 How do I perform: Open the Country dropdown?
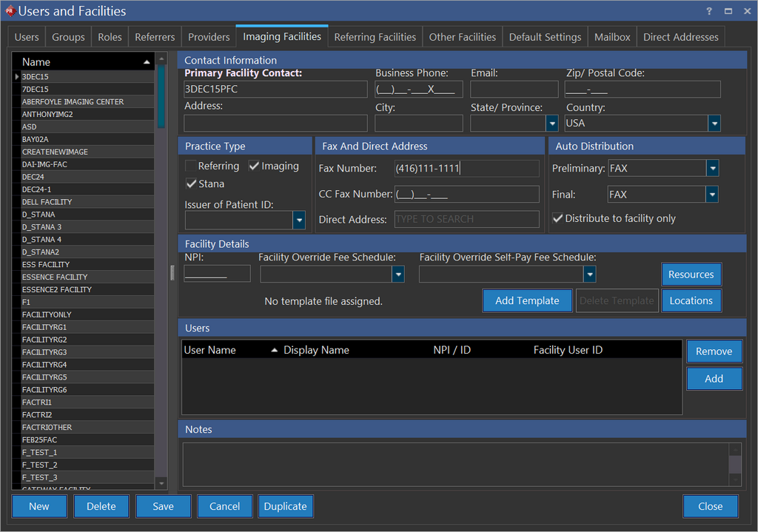tap(714, 124)
